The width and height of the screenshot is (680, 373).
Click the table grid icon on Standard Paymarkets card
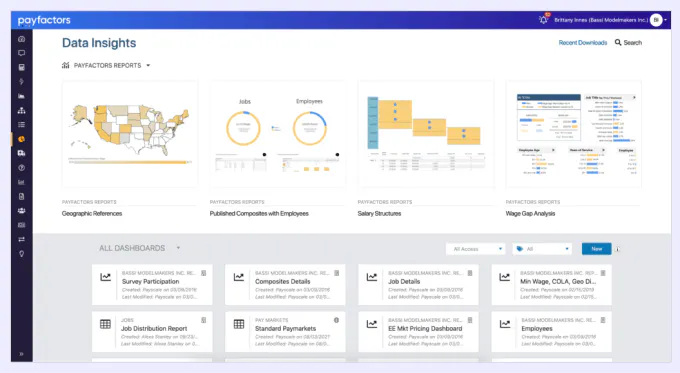click(239, 324)
